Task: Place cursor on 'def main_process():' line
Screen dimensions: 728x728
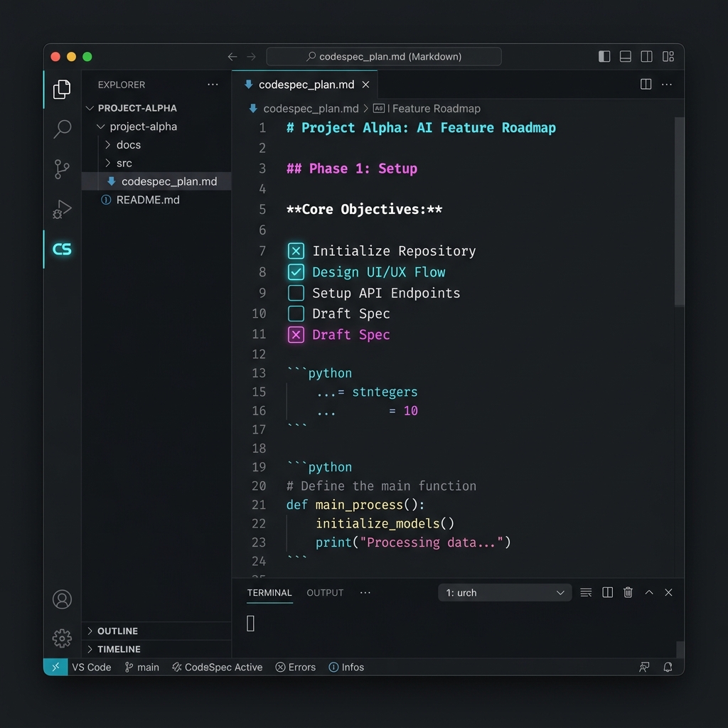Action: (x=355, y=505)
